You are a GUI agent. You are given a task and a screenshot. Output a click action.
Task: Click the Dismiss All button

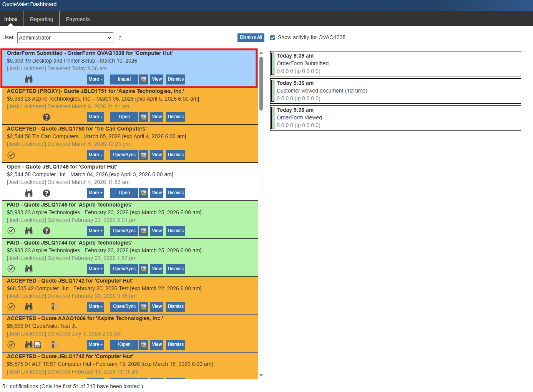251,37
